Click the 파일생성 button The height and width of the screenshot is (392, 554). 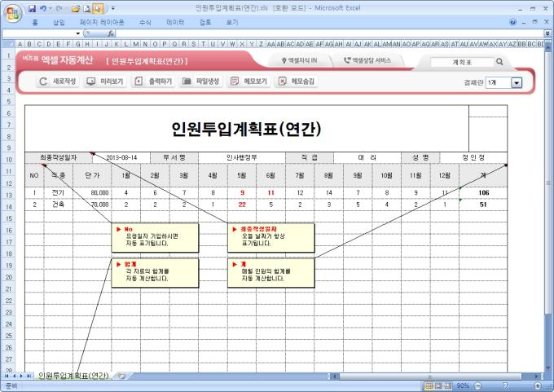pyautogui.click(x=200, y=81)
